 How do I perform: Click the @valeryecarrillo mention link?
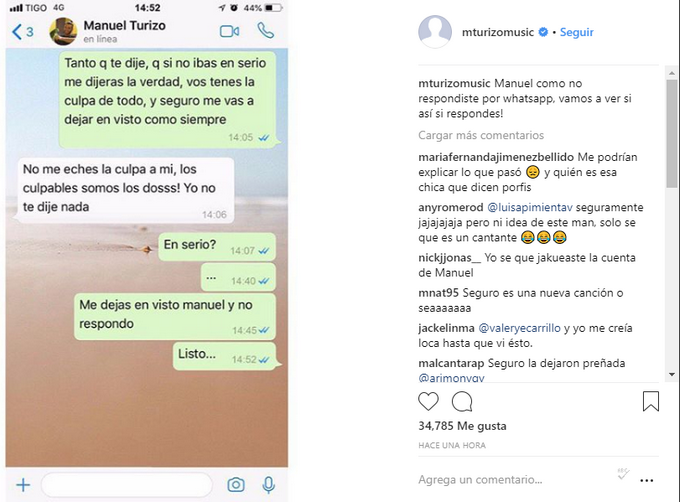519,328
